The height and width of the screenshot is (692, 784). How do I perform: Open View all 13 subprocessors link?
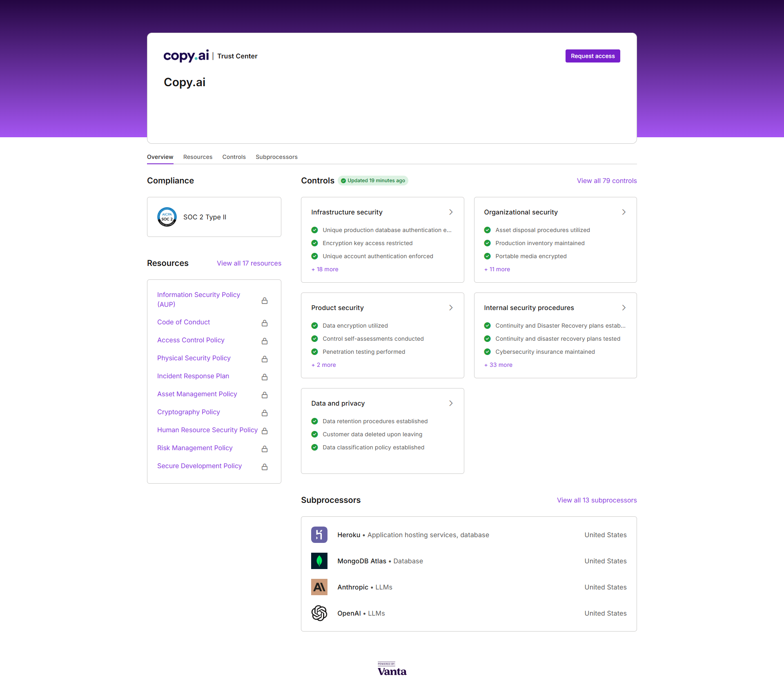(597, 500)
